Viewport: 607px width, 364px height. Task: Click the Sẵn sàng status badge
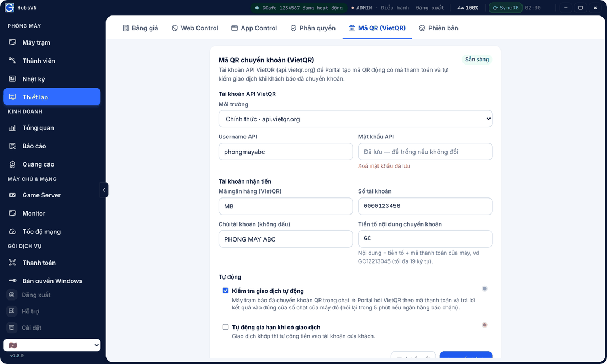(x=477, y=59)
